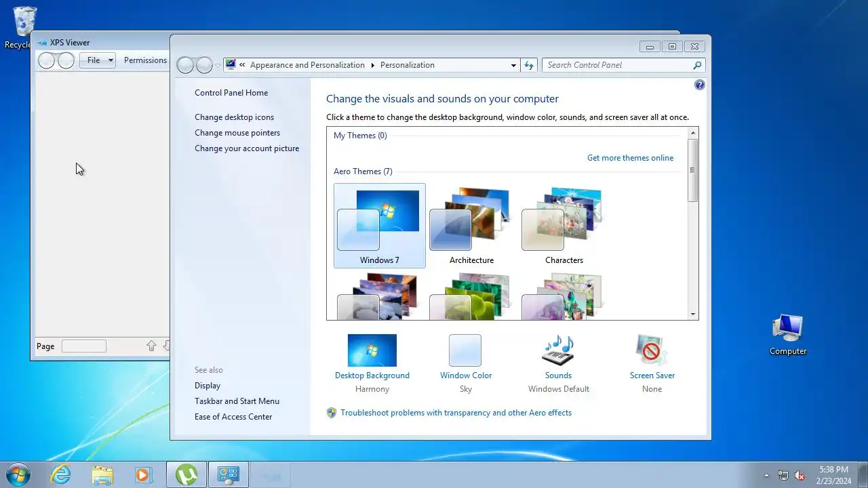Image resolution: width=868 pixels, height=488 pixels.
Task: Select the Computer desktop icon
Action: [x=788, y=335]
